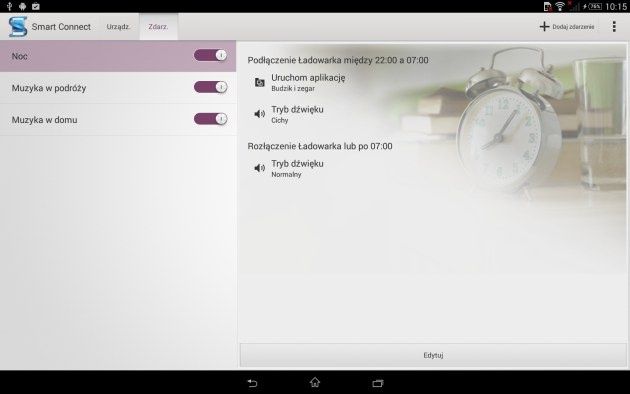Open the Wi-Fi status icon
The width and height of the screenshot is (630, 394).
(560, 6)
